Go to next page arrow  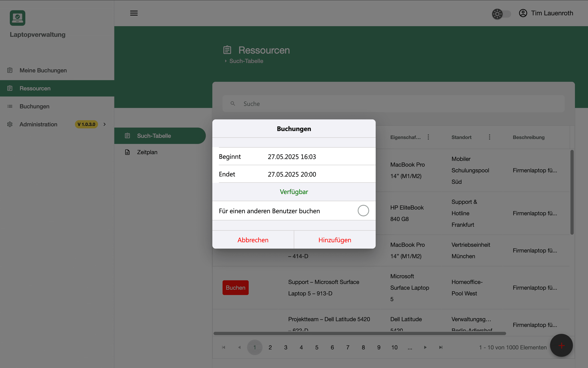pos(425,347)
